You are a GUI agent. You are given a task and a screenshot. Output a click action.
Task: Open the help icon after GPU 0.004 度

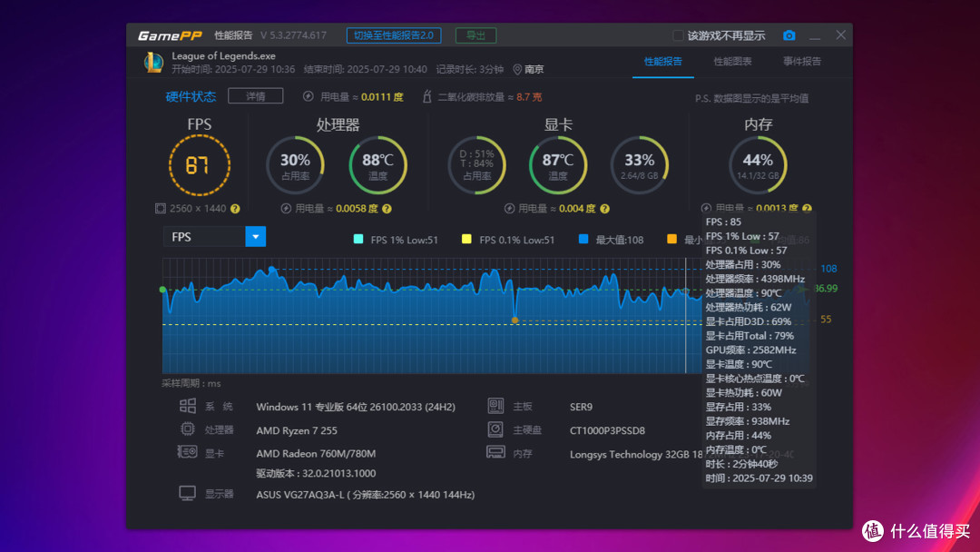[604, 209]
